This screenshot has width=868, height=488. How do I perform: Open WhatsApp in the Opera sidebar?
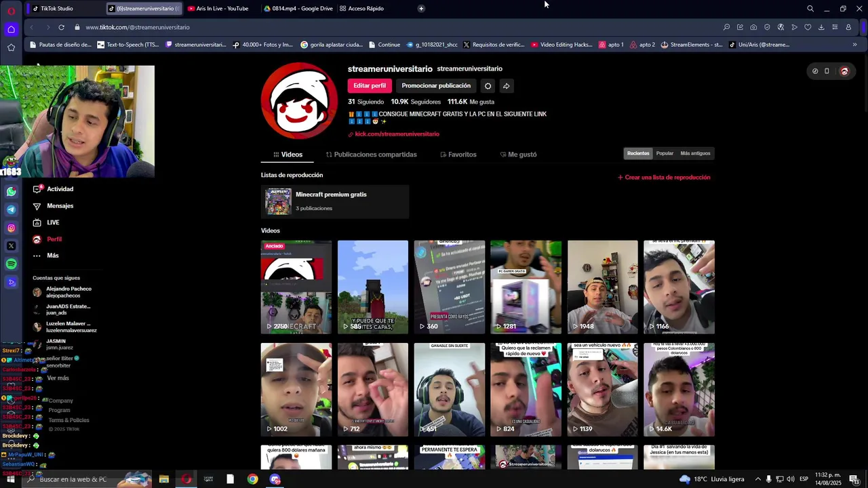[11, 192]
